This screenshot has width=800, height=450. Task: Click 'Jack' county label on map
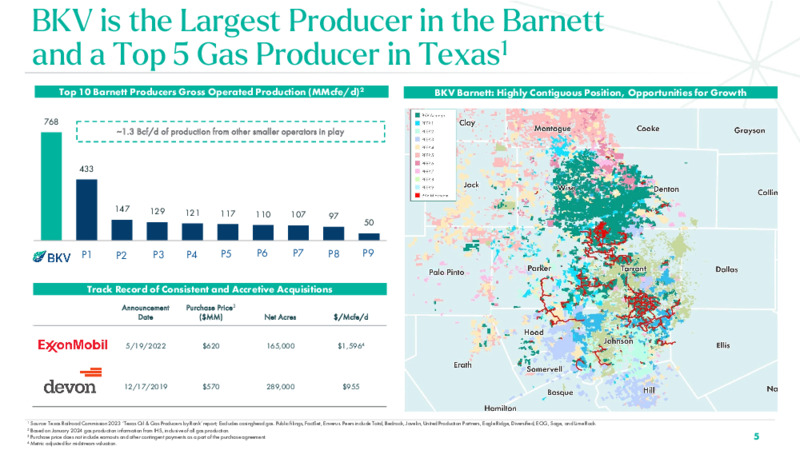[471, 185]
